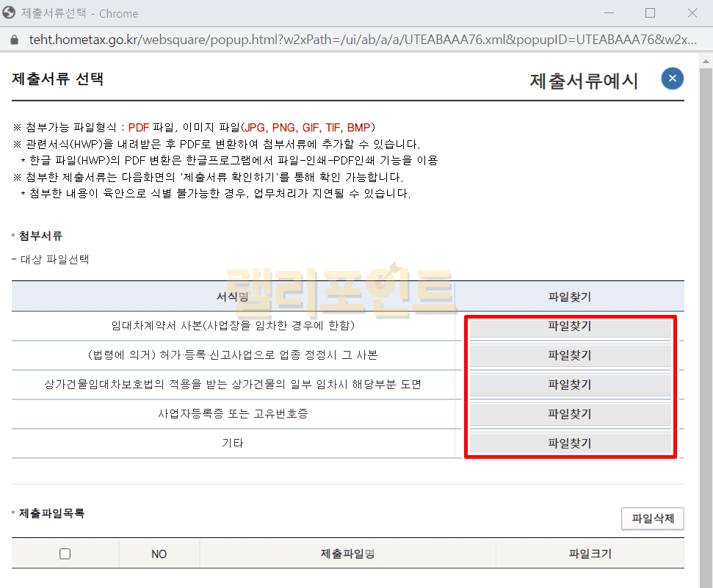Screen dimensions: 713x588
Task: Browse file for 상가건물 해당부분 도면
Action: pos(570,385)
